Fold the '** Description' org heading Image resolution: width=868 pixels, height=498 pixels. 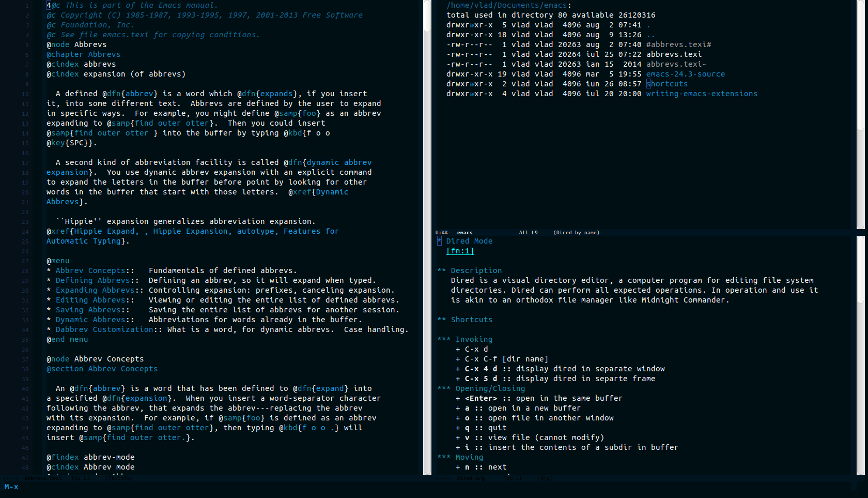[469, 270]
